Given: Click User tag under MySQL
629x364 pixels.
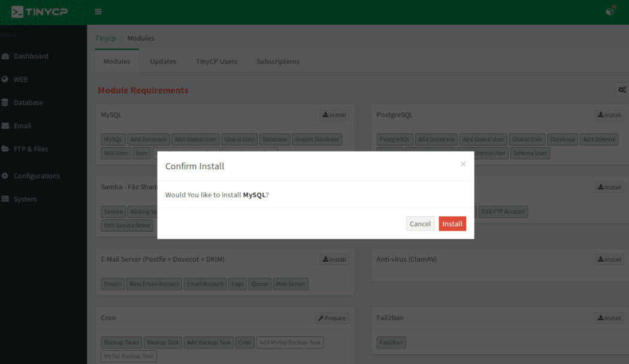Looking at the screenshot, I should [x=141, y=153].
